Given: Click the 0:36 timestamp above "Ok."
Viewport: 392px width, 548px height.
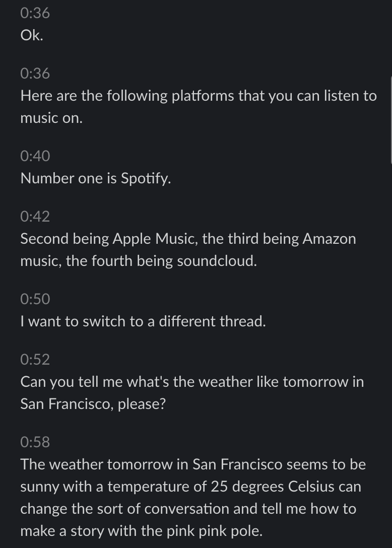Looking at the screenshot, I should [35, 13].
